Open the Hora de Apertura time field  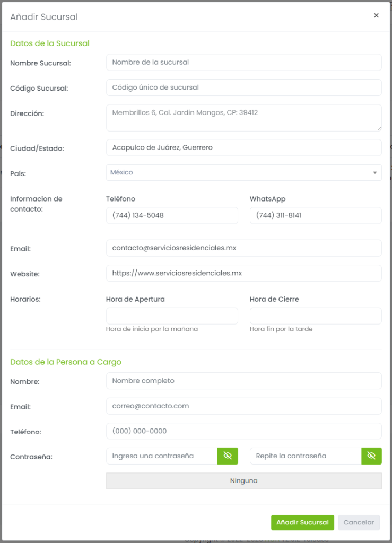point(172,316)
